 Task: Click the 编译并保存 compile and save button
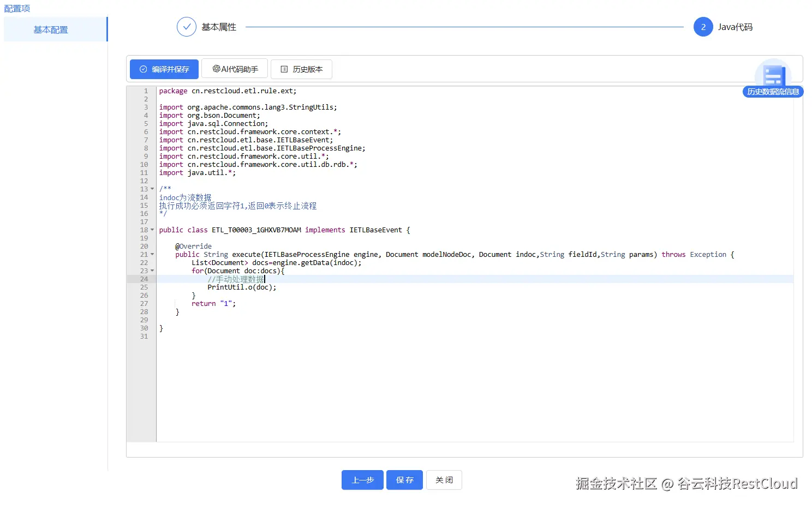pyautogui.click(x=164, y=69)
